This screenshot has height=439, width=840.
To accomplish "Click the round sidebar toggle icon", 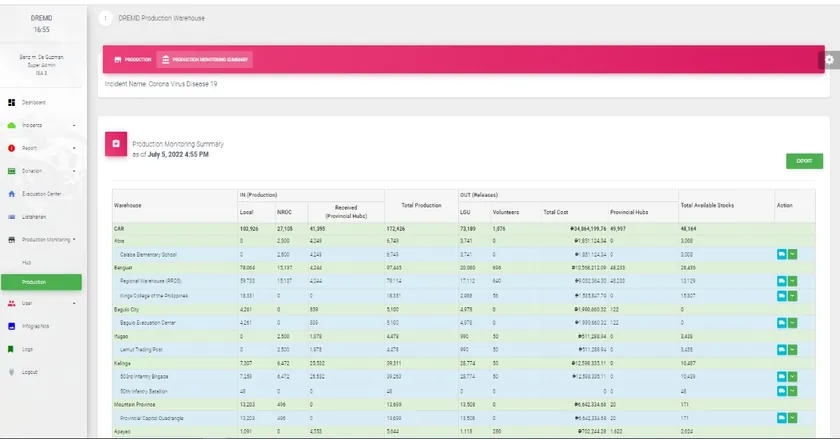I will pos(106,18).
